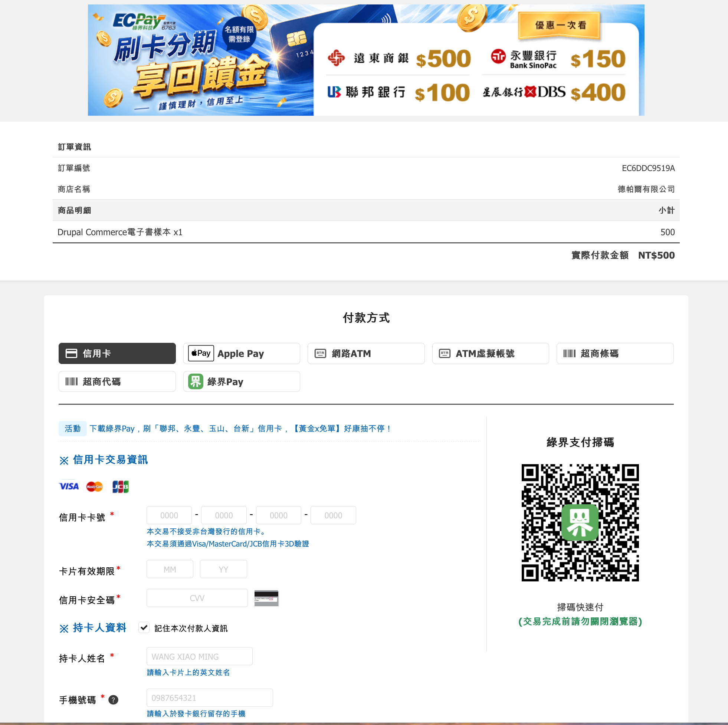Click the MM expiry month field
728x725 pixels.
click(x=170, y=569)
